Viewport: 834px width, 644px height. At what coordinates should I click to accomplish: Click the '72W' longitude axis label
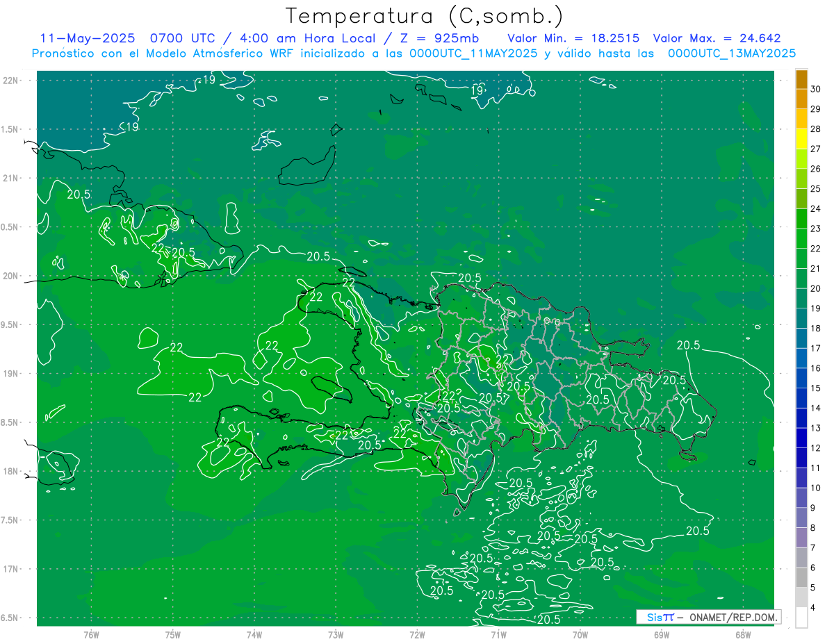coord(417,635)
